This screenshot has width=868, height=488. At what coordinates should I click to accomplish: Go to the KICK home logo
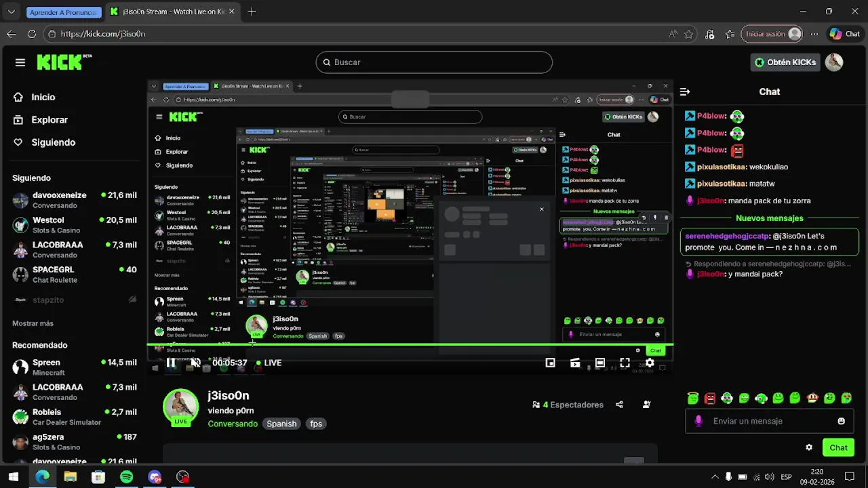point(64,62)
